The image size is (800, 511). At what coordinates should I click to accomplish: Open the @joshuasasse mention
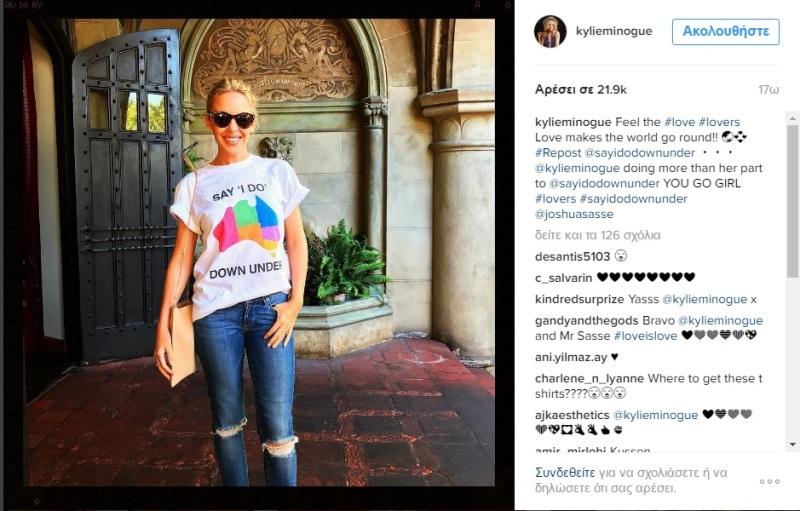pos(574,214)
